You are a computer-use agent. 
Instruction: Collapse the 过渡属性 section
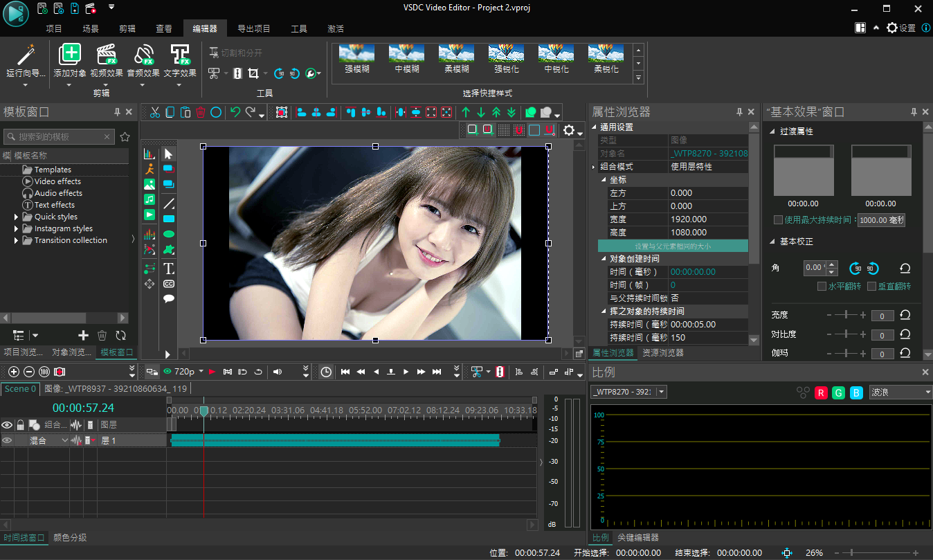pyautogui.click(x=773, y=131)
